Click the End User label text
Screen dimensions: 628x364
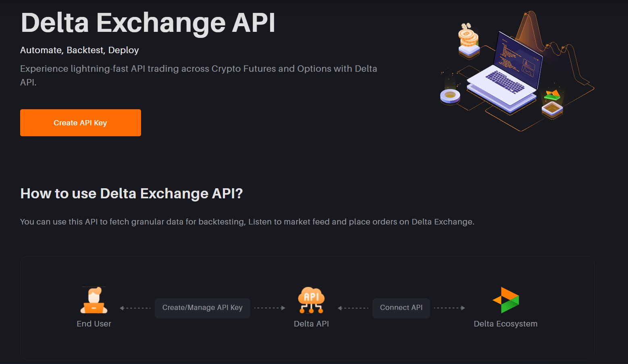point(94,324)
